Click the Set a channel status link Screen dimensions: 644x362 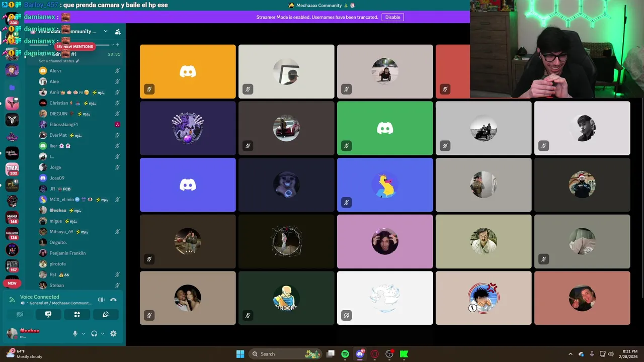[x=59, y=61]
